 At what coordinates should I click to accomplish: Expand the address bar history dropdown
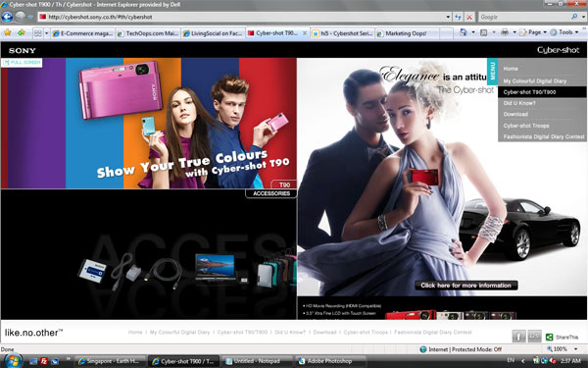(448, 17)
